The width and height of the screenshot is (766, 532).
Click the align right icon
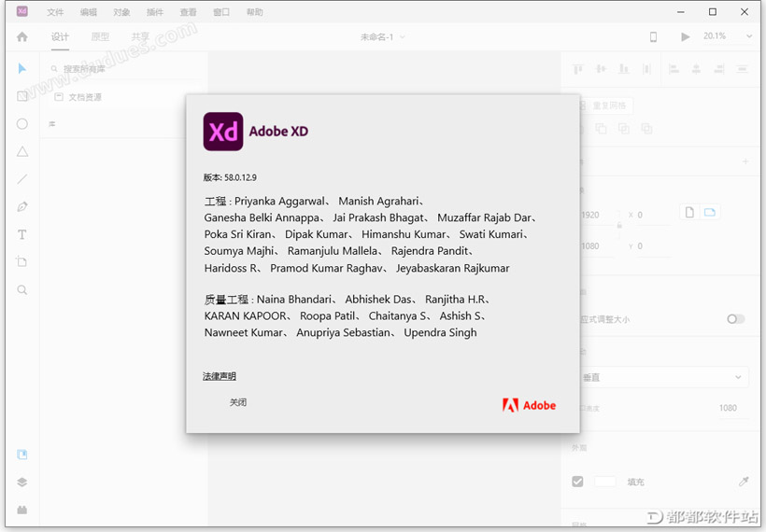719,69
